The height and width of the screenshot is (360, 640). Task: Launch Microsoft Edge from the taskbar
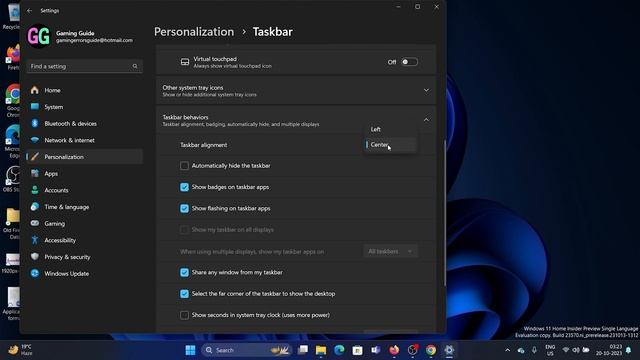(339, 350)
